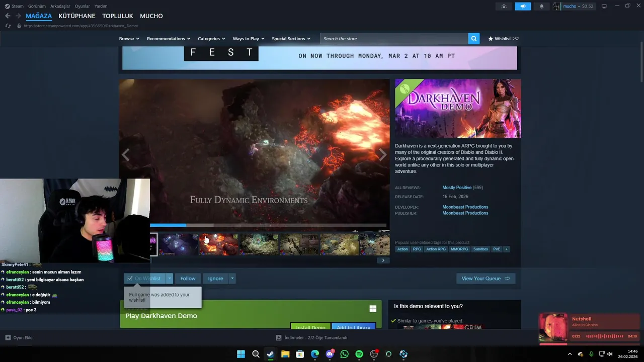Open developer Moonbeast Productions link
The image size is (644, 362).
pos(465,207)
